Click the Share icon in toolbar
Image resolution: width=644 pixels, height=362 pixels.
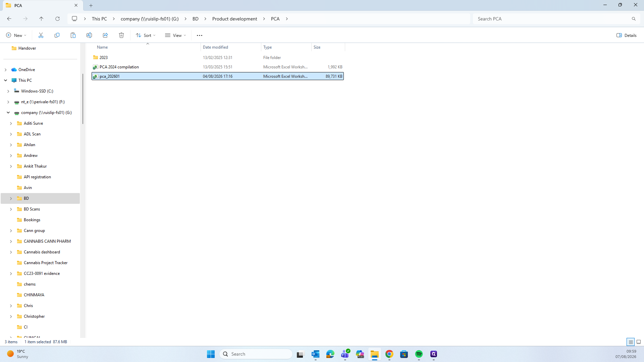(x=105, y=35)
